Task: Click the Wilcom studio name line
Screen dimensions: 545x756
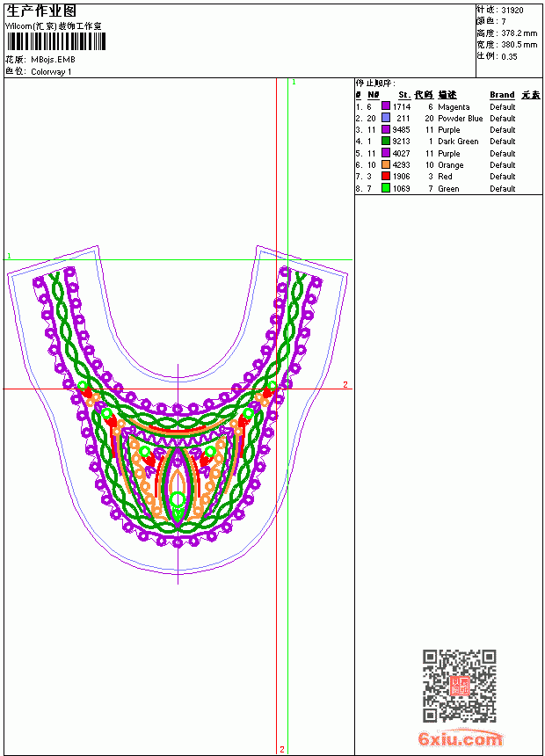Action: pyautogui.click(x=53, y=26)
